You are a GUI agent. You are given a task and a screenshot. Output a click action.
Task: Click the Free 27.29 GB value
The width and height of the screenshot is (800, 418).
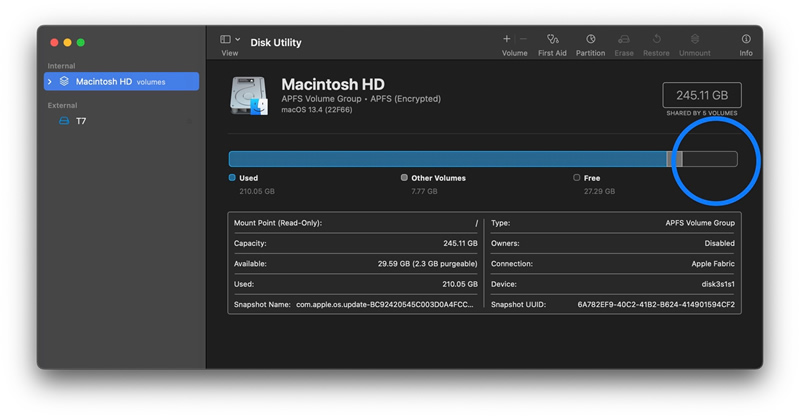tap(599, 191)
